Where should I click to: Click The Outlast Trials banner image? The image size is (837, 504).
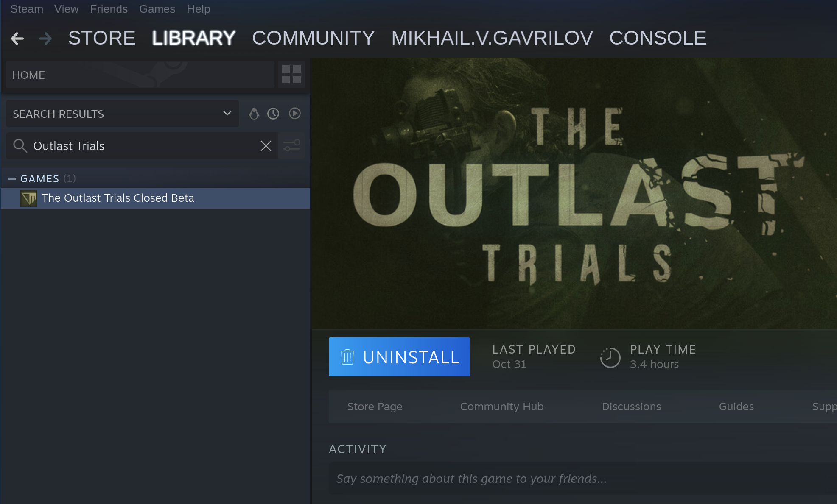click(x=574, y=193)
